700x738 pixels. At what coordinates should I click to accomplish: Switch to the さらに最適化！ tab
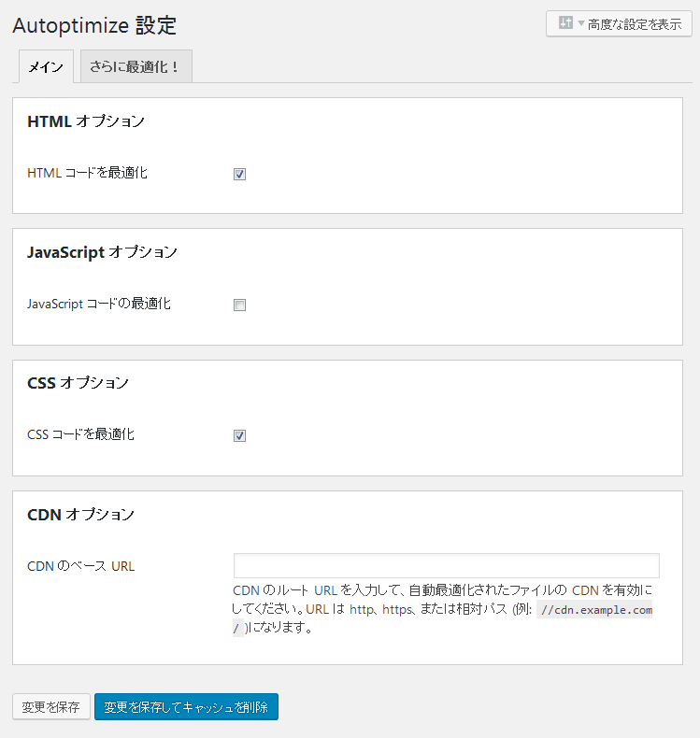(136, 67)
